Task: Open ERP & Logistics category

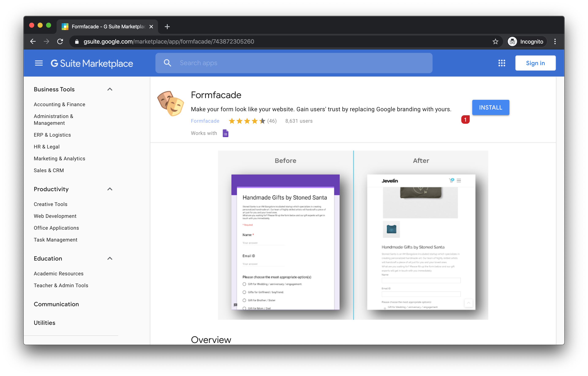Action: [x=52, y=135]
